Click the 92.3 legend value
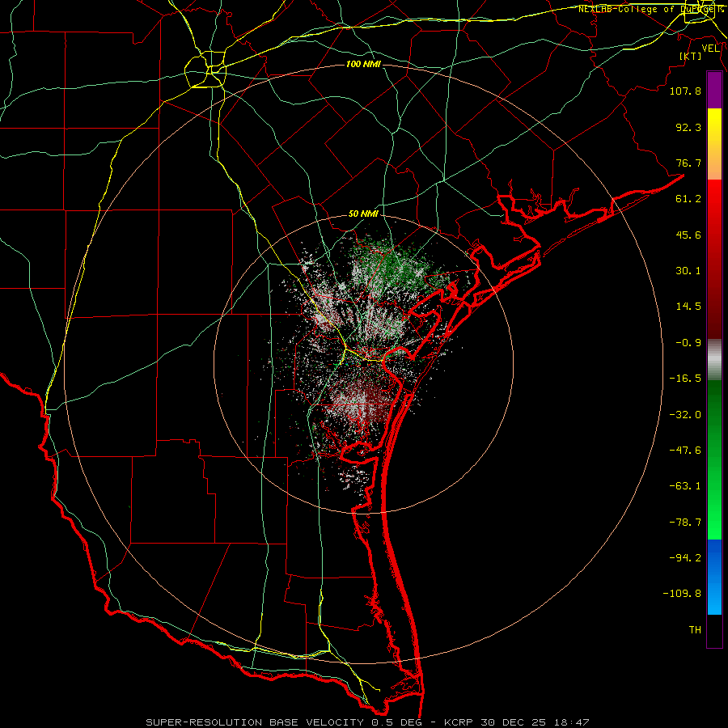The image size is (728, 728). pyautogui.click(x=688, y=127)
